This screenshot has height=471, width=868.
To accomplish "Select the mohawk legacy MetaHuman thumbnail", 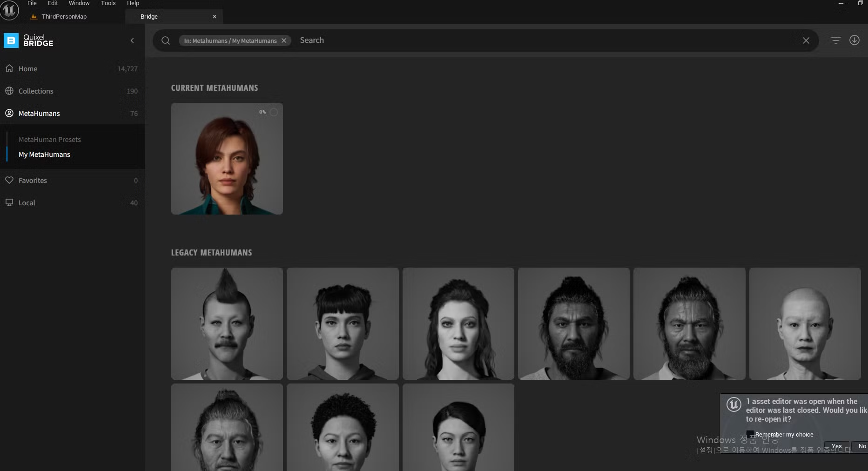I will tap(227, 323).
